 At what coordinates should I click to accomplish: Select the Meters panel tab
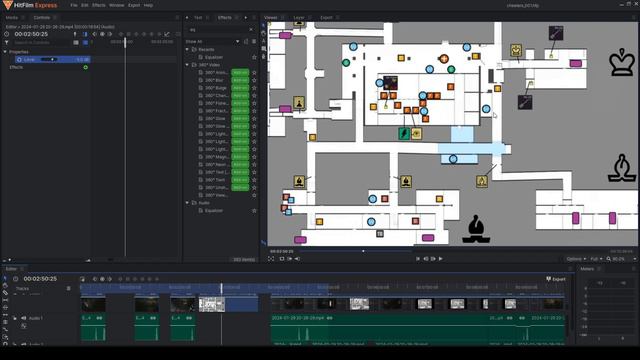(x=587, y=269)
